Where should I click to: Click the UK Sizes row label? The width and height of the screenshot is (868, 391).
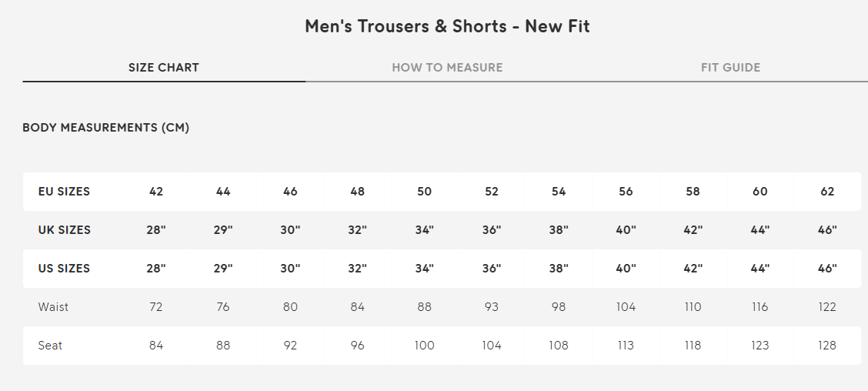pyautogui.click(x=64, y=230)
